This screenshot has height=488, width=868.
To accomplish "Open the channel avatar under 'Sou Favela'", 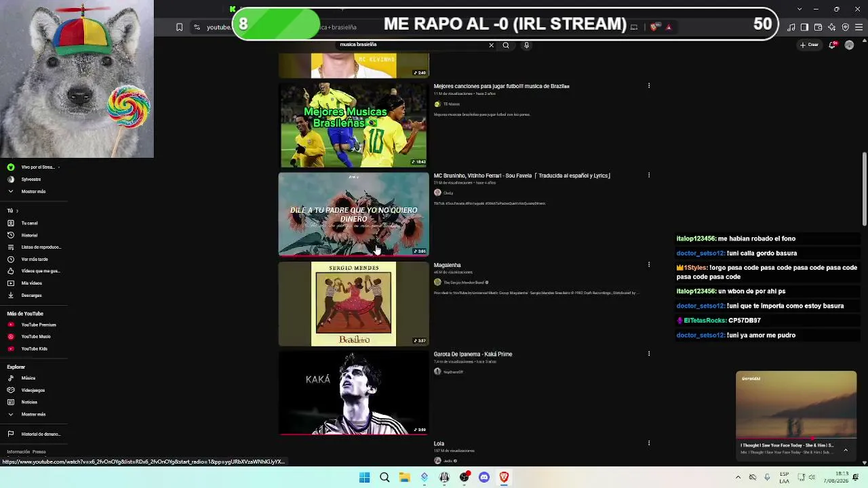I will pos(437,192).
